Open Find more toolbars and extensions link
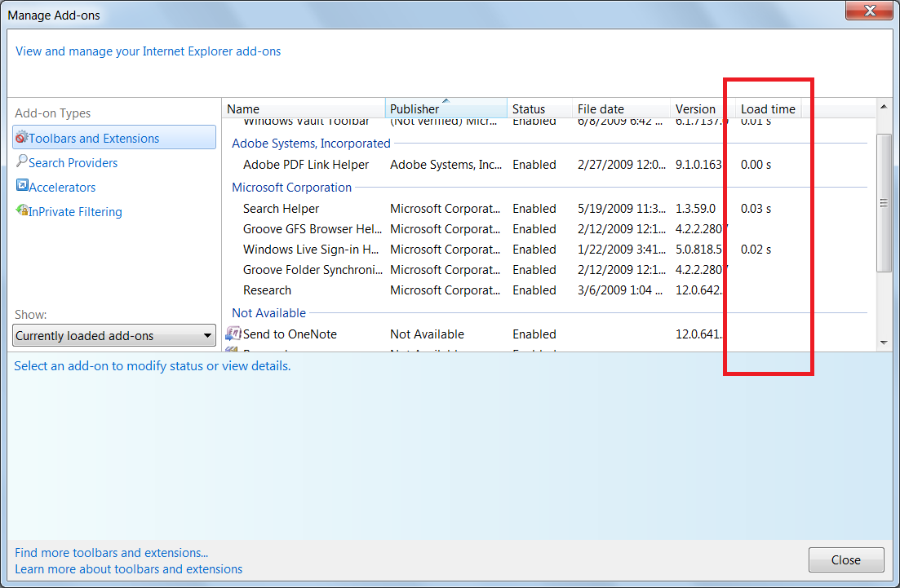This screenshot has width=900, height=588. click(x=111, y=553)
